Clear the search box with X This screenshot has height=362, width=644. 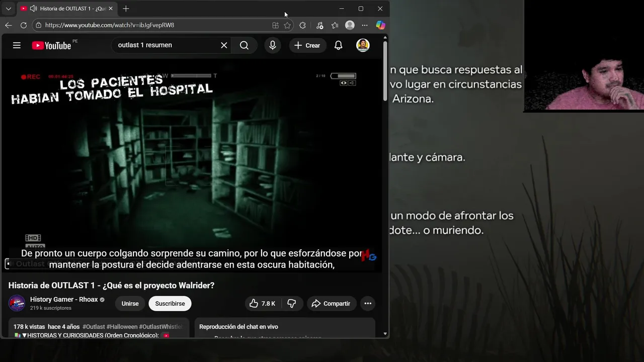224,45
